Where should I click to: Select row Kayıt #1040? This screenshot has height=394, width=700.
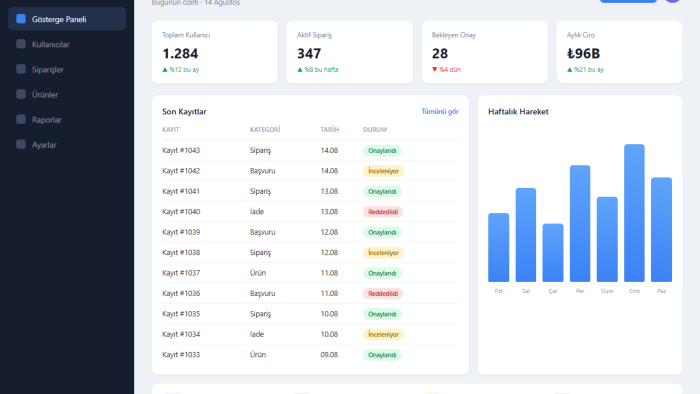(x=310, y=212)
